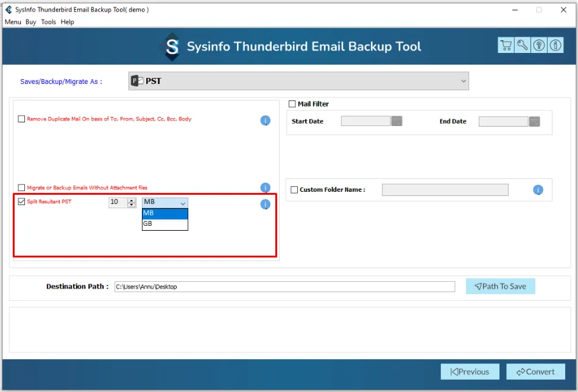Click the Sysinfo logo in the banner
The width and height of the screenshot is (578, 392).
pyautogui.click(x=171, y=47)
